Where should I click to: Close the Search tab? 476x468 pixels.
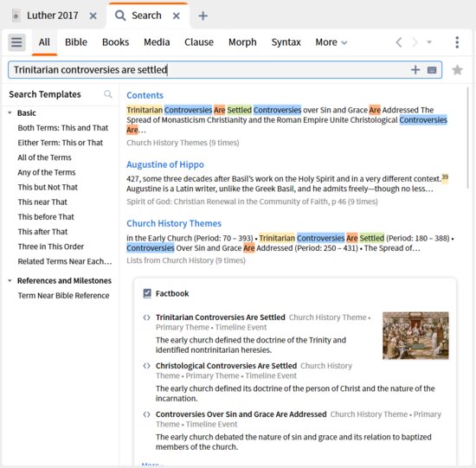[177, 16]
